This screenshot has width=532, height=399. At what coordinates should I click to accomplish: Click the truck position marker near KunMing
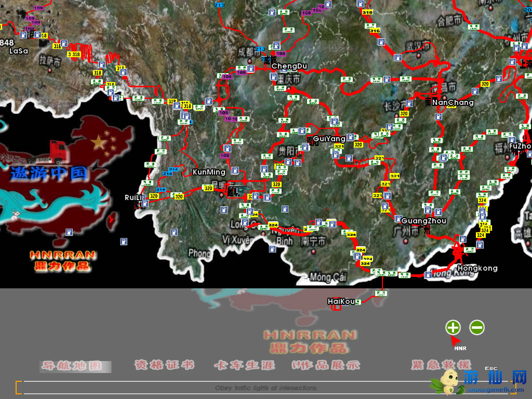point(238,191)
